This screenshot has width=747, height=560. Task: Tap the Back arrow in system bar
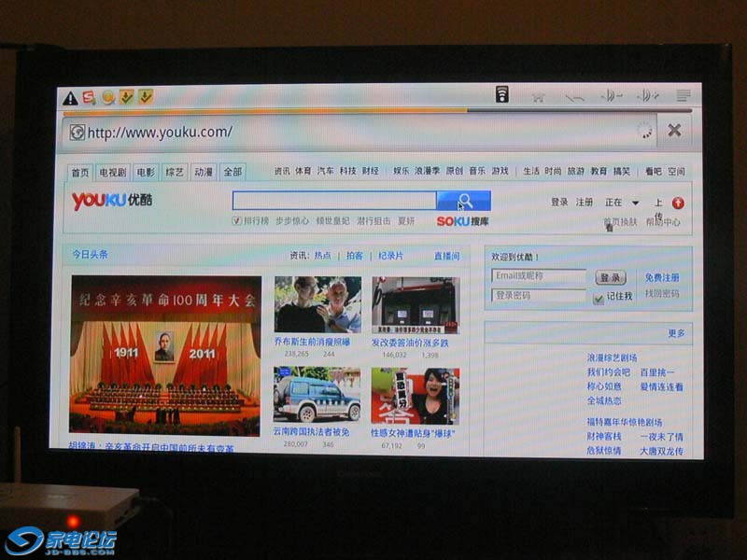point(574,98)
